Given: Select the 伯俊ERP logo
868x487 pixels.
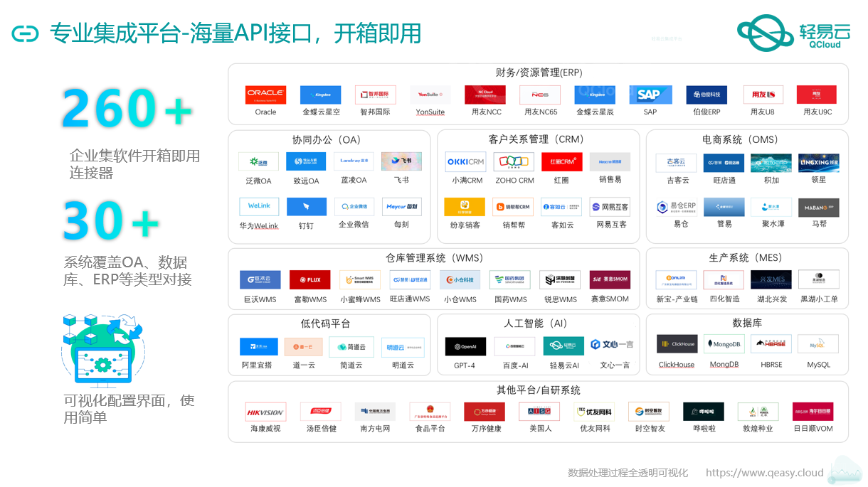Looking at the screenshot, I should pyautogui.click(x=706, y=95).
